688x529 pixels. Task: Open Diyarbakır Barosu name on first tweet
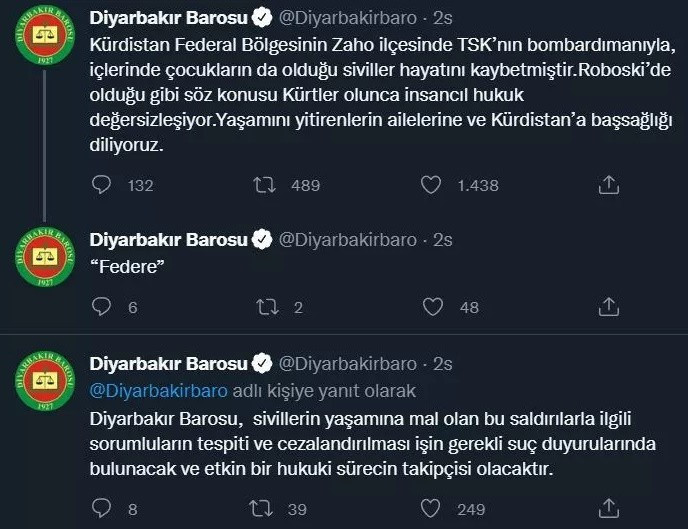(168, 18)
